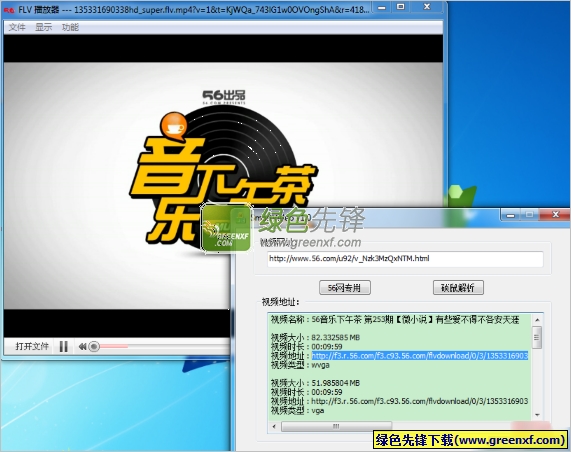Click the playback progress slider knob
The width and height of the screenshot is (571, 452).
(x=94, y=346)
